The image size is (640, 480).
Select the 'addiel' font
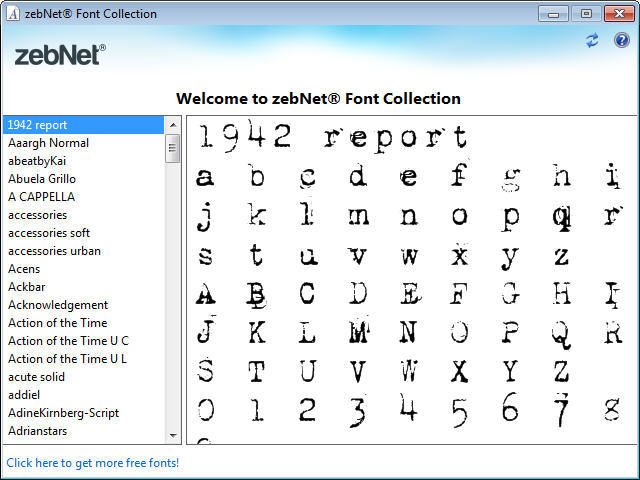pos(83,394)
